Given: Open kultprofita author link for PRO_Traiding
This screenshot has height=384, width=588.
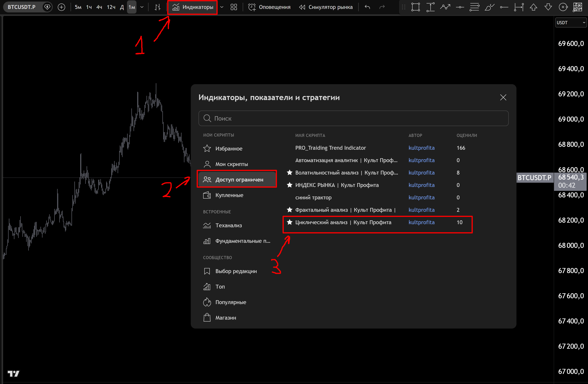Looking at the screenshot, I should (421, 148).
